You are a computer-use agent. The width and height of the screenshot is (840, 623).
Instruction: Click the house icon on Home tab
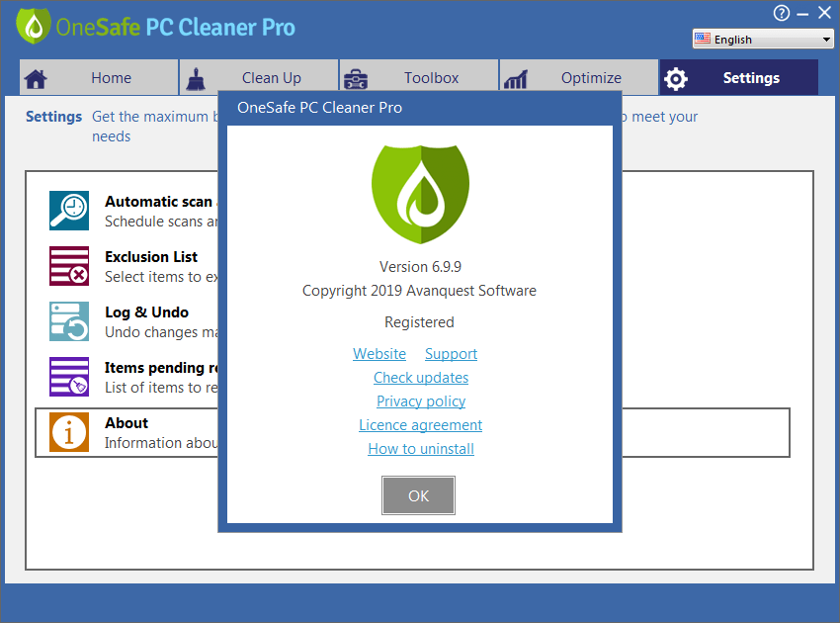pyautogui.click(x=36, y=79)
